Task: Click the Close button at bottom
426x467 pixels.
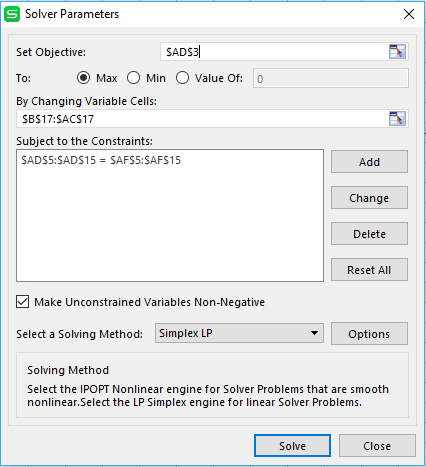Action: pos(377,446)
